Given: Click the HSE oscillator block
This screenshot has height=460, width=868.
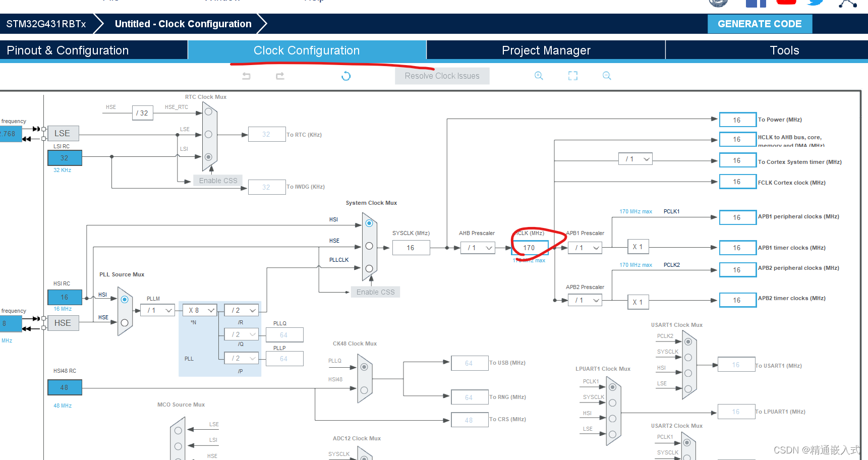Looking at the screenshot, I should tap(63, 323).
